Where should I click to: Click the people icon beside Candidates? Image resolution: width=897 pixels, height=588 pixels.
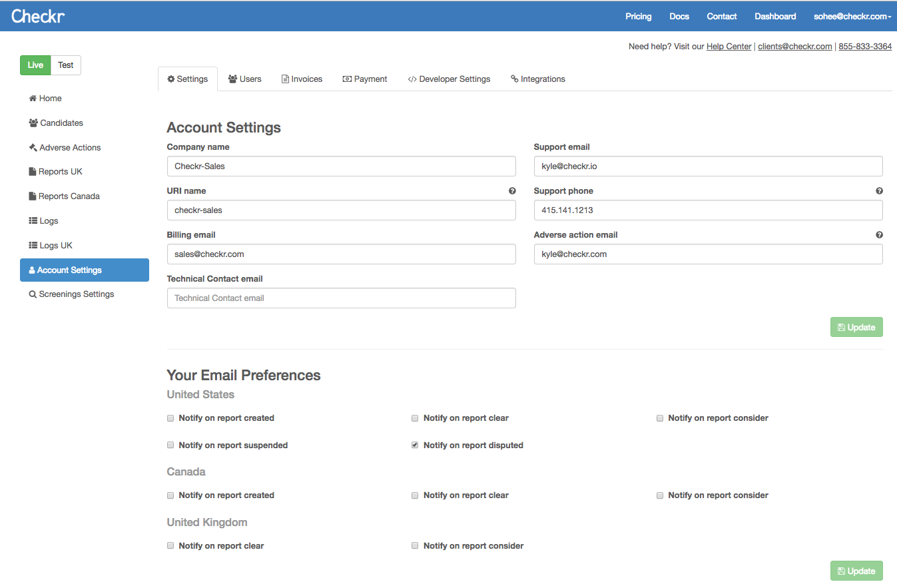coord(33,123)
